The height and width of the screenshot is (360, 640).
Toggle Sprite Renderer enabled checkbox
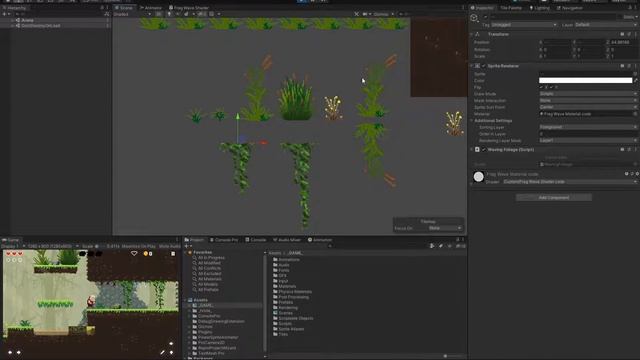(x=484, y=66)
